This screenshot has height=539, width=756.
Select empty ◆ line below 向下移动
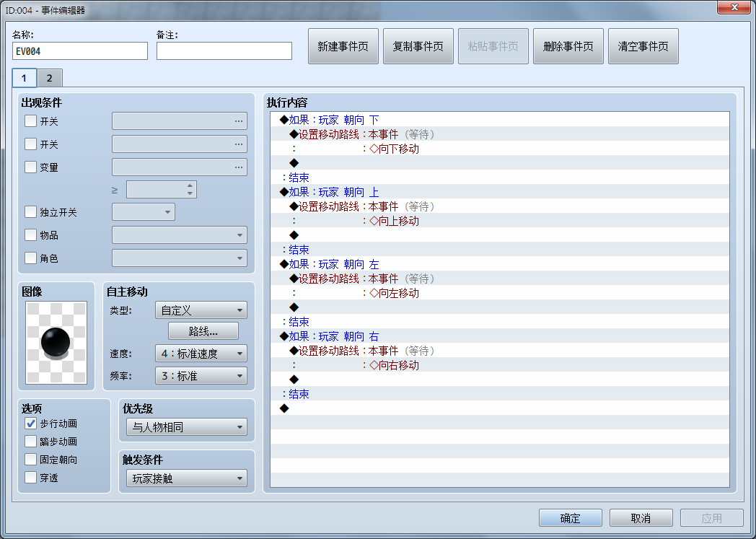click(x=499, y=163)
